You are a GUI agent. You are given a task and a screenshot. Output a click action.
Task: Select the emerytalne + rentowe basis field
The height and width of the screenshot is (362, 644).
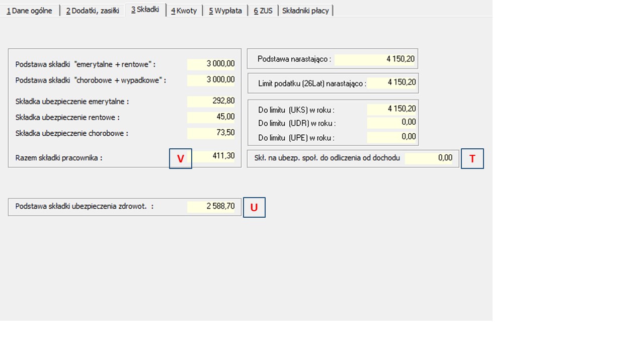pyautogui.click(x=211, y=64)
